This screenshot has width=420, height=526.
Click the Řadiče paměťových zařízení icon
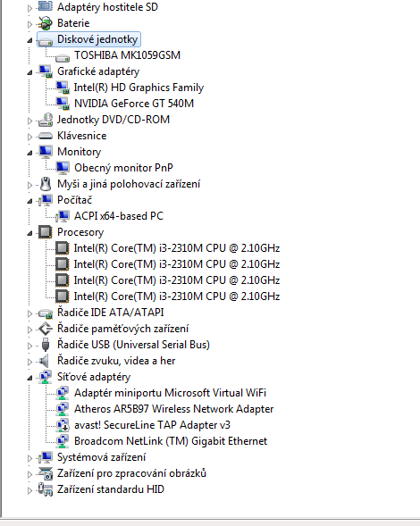coord(46,329)
